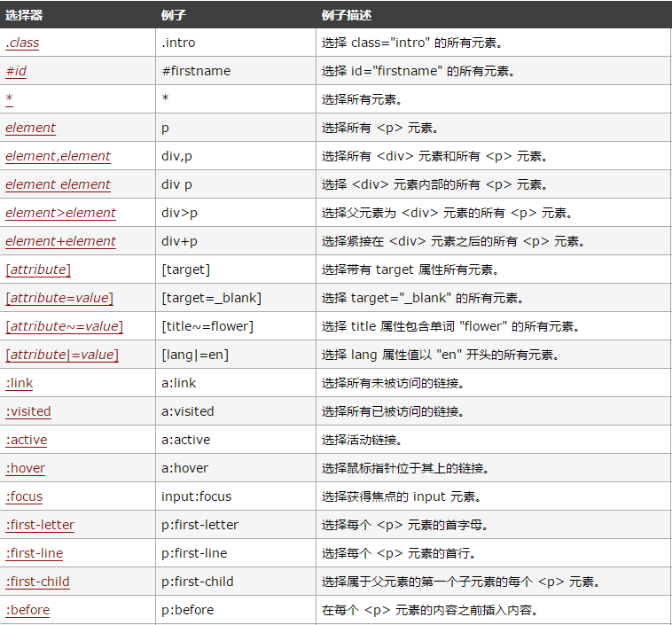The height and width of the screenshot is (625, 672).
Task: Click description 选择 id="firstname" 的所有元素
Action: tap(418, 71)
